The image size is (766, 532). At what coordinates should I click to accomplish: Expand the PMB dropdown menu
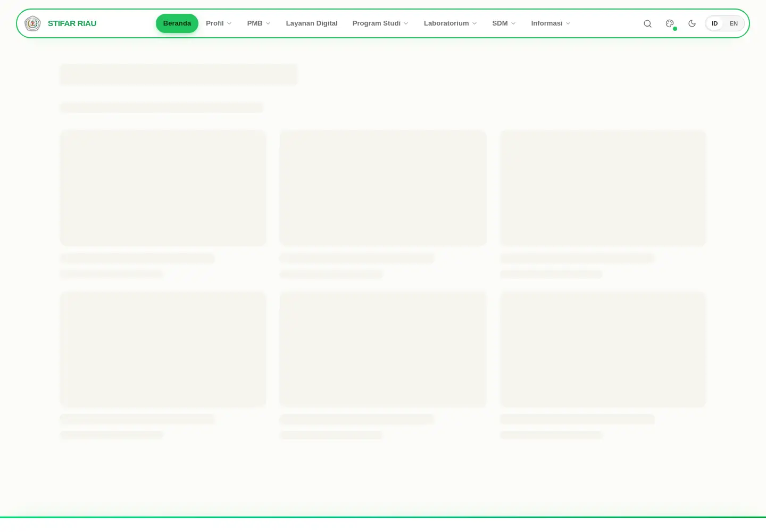[x=259, y=23]
